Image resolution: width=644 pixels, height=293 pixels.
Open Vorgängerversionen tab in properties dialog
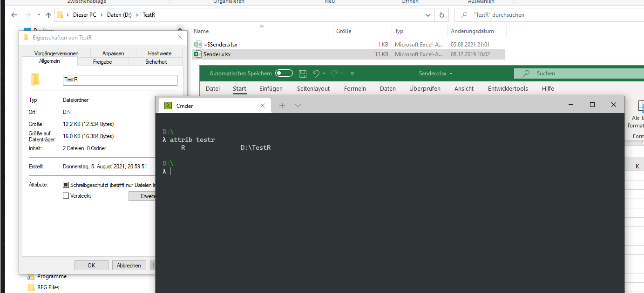tap(56, 53)
